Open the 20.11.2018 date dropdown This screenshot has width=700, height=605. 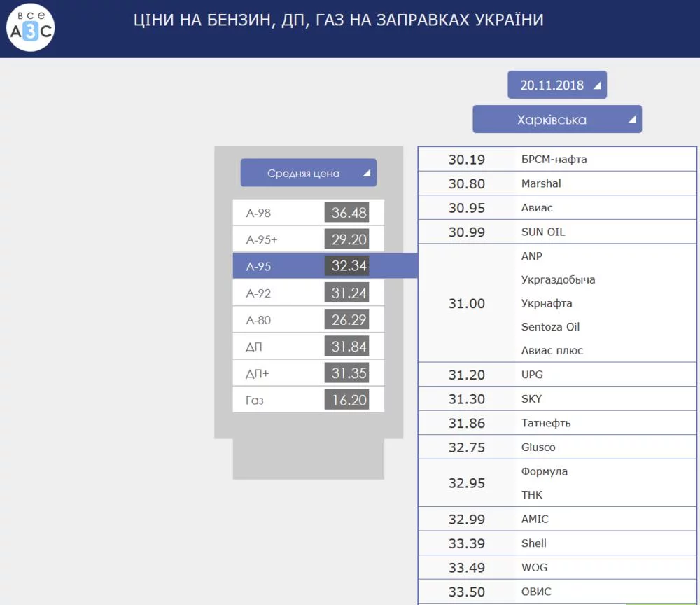(556, 85)
